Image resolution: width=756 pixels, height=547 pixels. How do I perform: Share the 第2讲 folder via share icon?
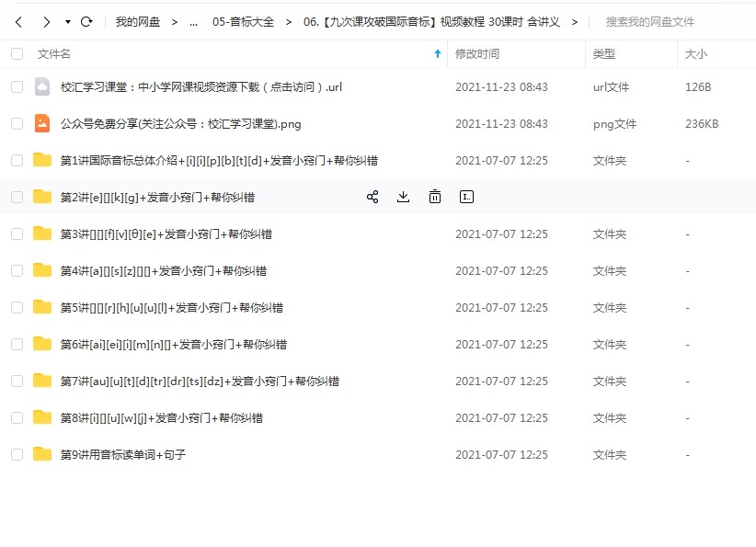point(372,197)
